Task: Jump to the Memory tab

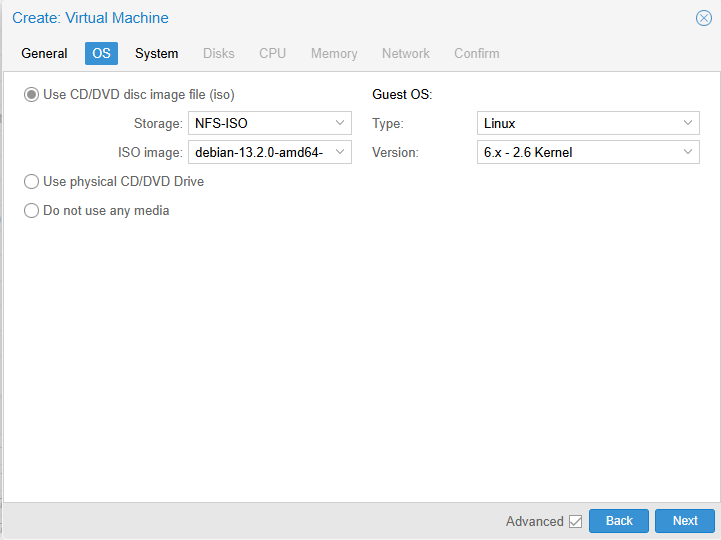Action: pyautogui.click(x=333, y=54)
